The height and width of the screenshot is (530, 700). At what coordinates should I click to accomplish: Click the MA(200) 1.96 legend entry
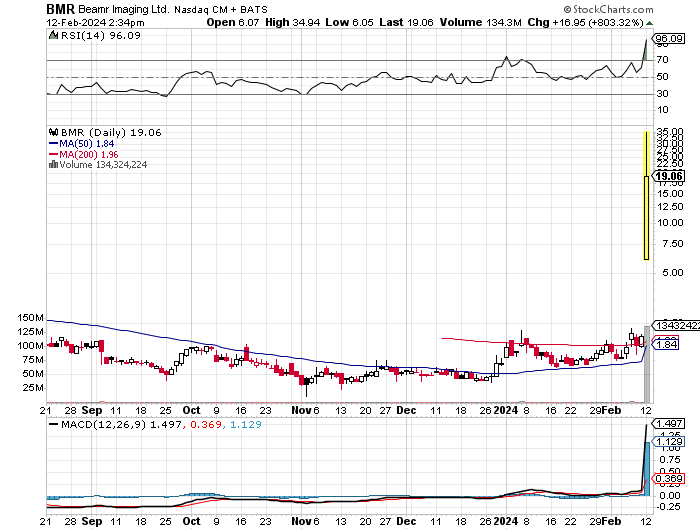88,154
